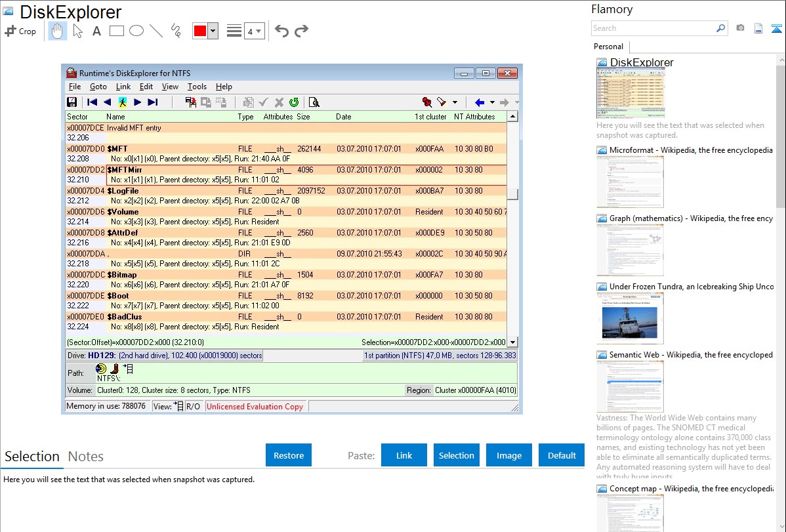The image size is (786, 532).
Task: Open Semantic Web snapshot title
Action: point(691,355)
